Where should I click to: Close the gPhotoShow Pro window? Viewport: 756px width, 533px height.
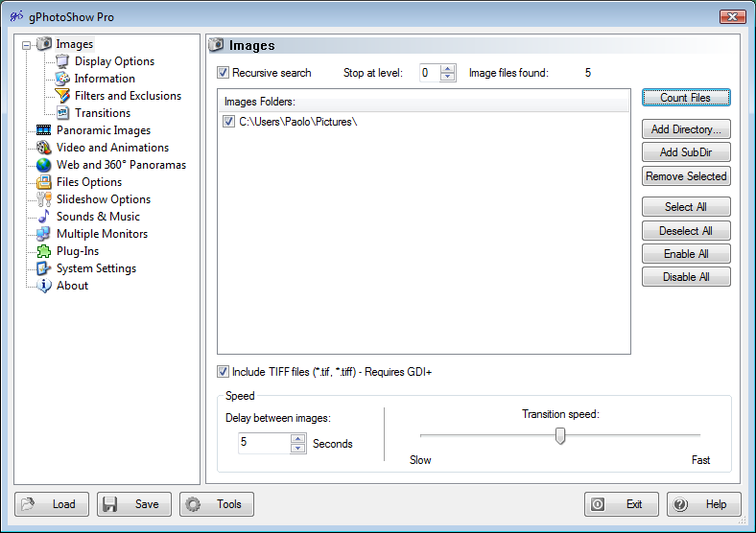coord(732,17)
